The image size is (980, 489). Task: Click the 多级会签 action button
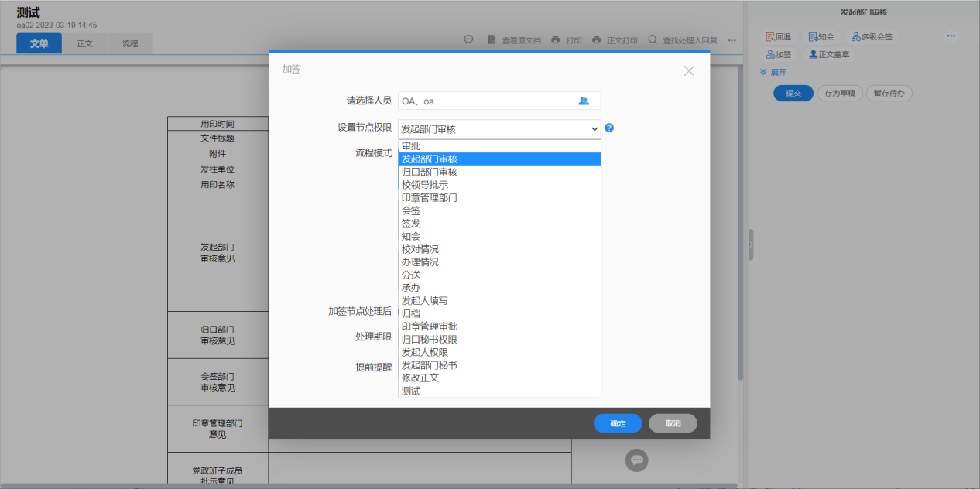[x=872, y=36]
